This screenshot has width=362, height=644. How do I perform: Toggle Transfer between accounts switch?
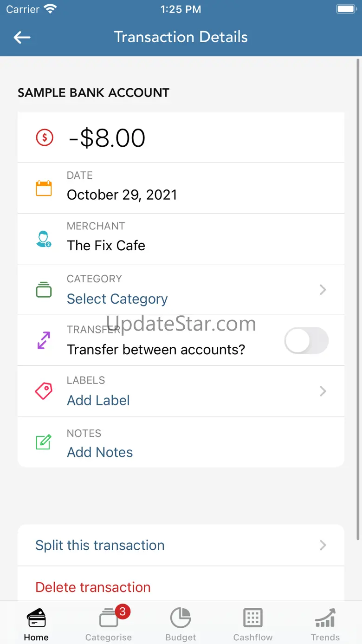pos(306,340)
